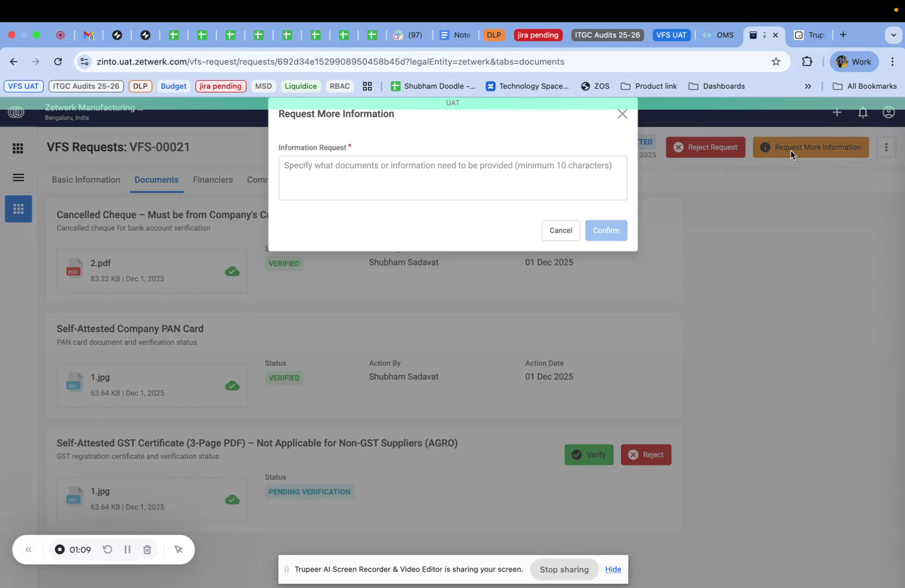Collapse the recorder toolbar with the left chevron
Viewport: 905px width, 588px height.
(x=28, y=549)
